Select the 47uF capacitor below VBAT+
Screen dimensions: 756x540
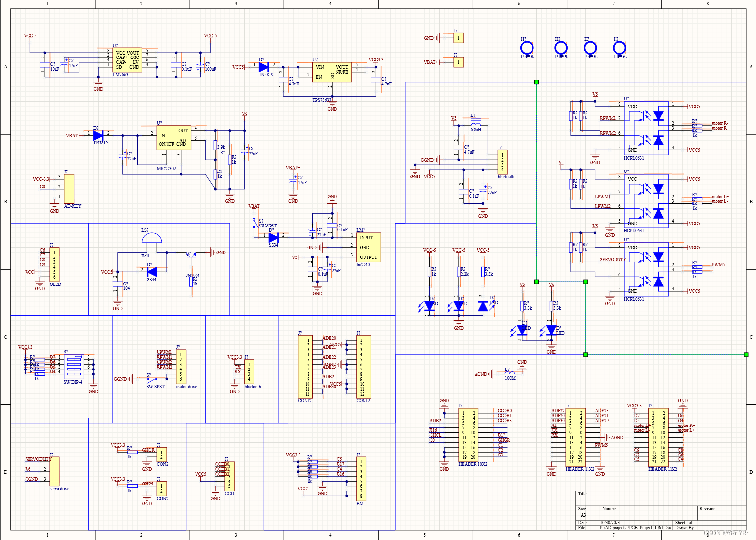pos(293,181)
